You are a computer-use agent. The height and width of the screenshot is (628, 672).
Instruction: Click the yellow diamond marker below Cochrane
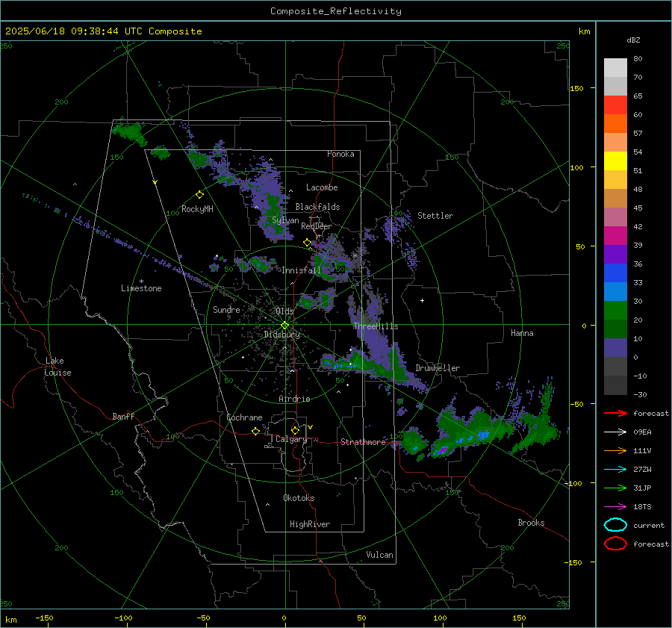point(255,431)
